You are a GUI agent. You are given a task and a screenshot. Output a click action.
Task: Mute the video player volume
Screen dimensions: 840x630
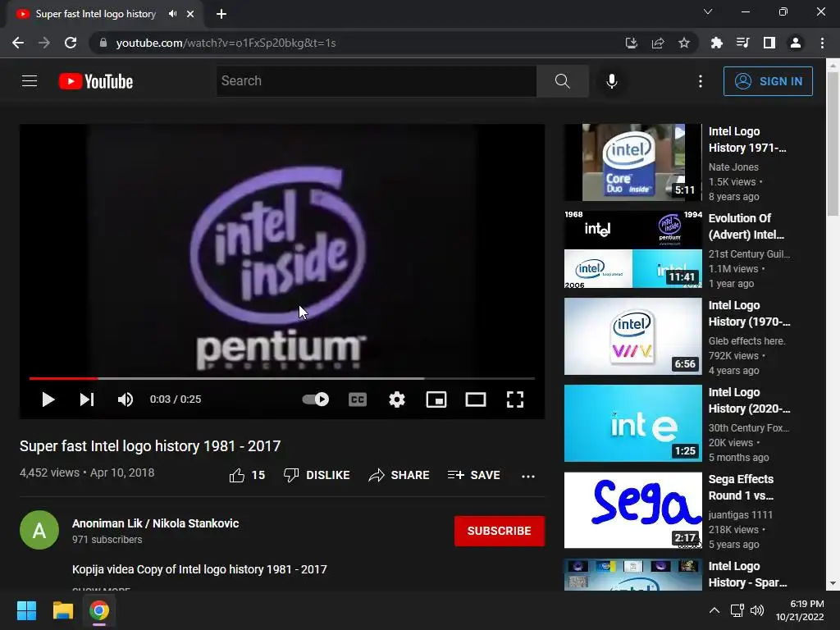[126, 399]
